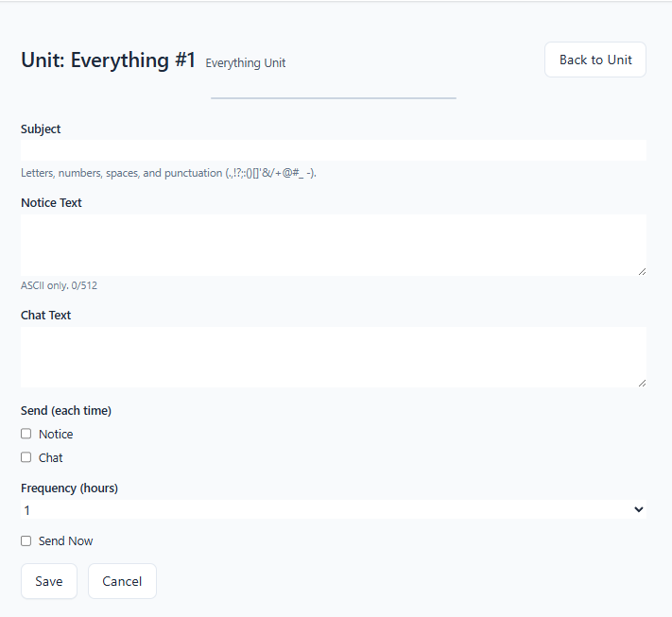Click the Notice Text resize handle
Image resolution: width=672 pixels, height=617 pixels.
pyautogui.click(x=642, y=271)
